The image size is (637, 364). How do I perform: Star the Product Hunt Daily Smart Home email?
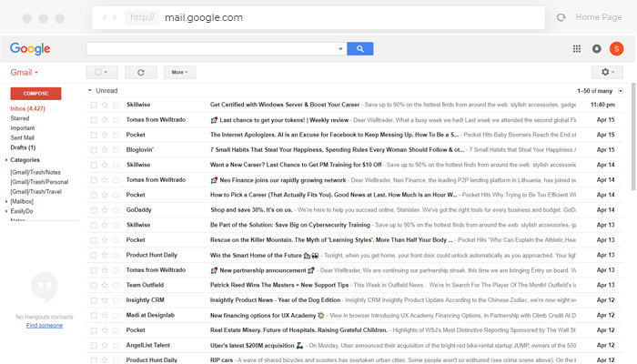[x=105, y=255]
